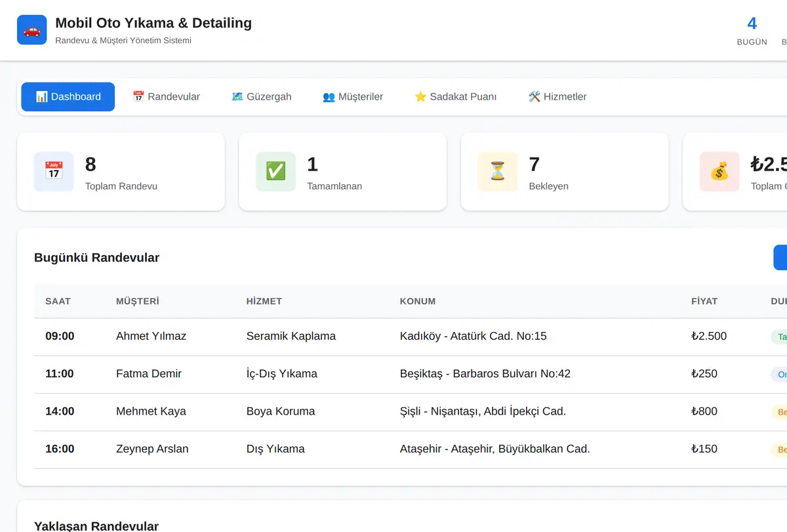Click the MÜŞTERİ column header

138,301
